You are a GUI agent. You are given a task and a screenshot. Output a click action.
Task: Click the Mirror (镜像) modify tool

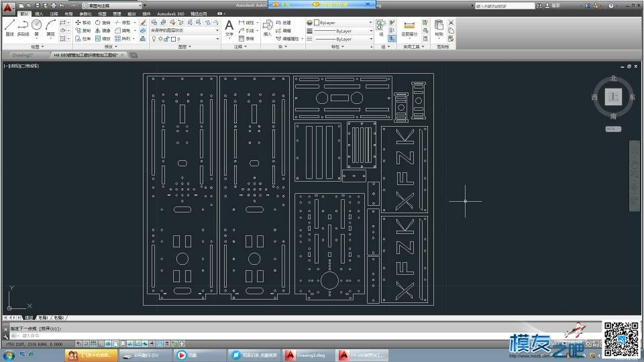click(x=103, y=31)
